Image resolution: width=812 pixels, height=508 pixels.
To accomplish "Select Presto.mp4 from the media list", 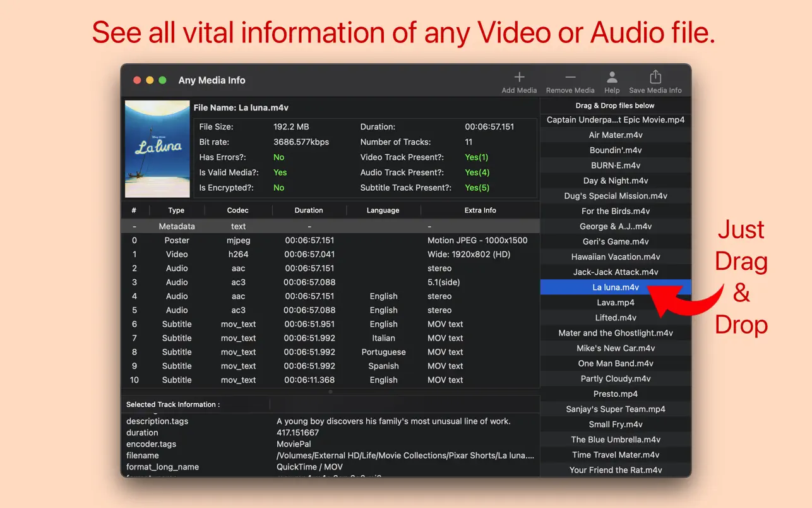I will tap(616, 394).
